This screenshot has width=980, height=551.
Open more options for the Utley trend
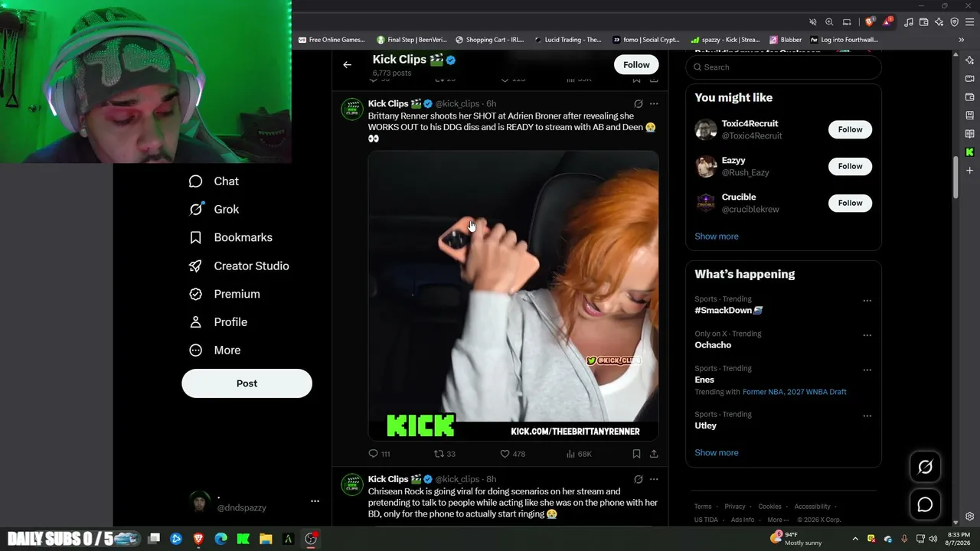867,416
